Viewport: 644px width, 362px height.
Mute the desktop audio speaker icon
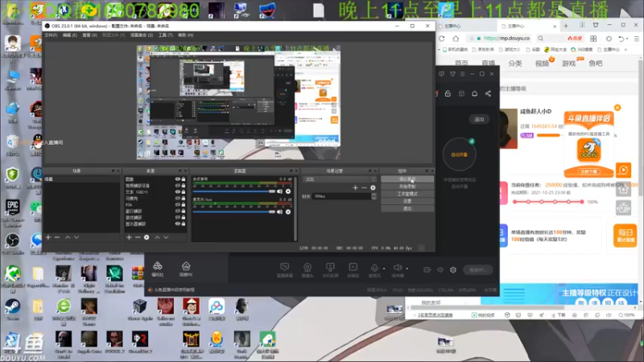(279, 191)
